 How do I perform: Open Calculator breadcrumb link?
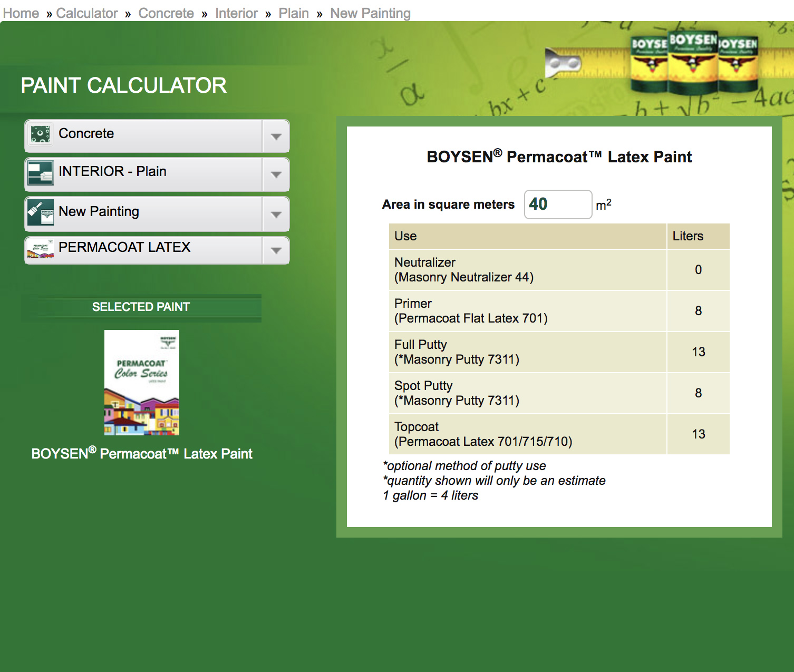87,13
